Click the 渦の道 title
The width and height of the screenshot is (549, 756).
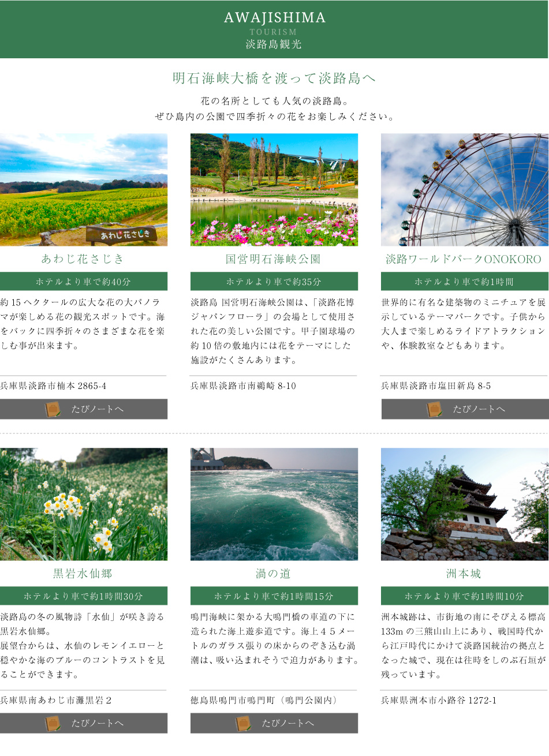point(274,574)
